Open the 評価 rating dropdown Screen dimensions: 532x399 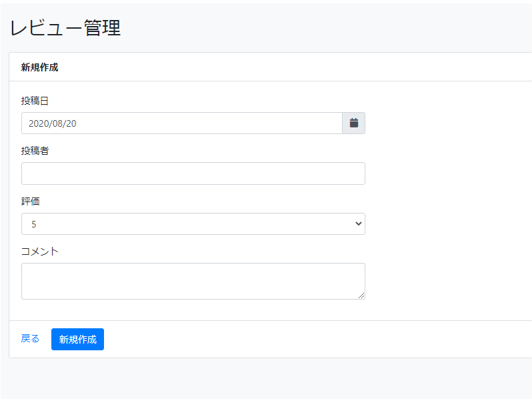click(x=193, y=224)
